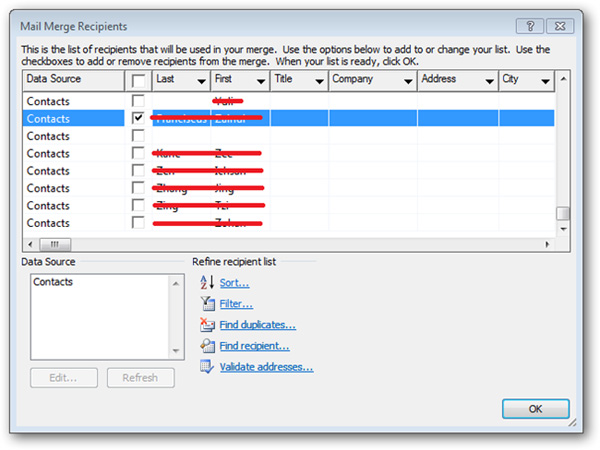This screenshot has height=450, width=600.
Task: Click the Find duplicates icon
Action: click(207, 324)
